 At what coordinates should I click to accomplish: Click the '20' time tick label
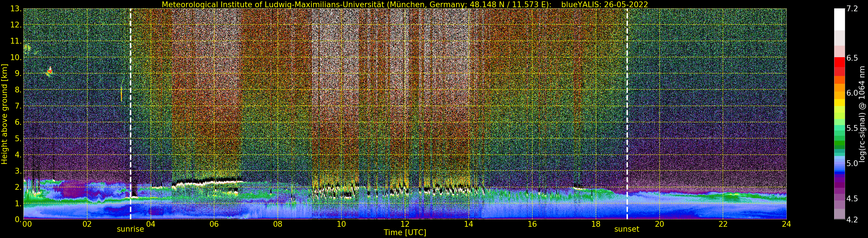click(659, 224)
